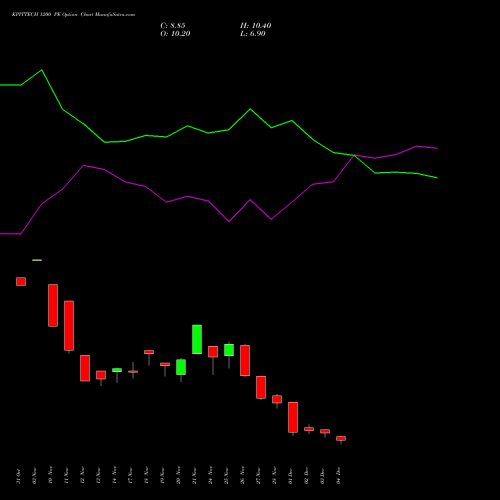Click the 28 Nov date label
The image size is (500, 500).
coord(274,476)
